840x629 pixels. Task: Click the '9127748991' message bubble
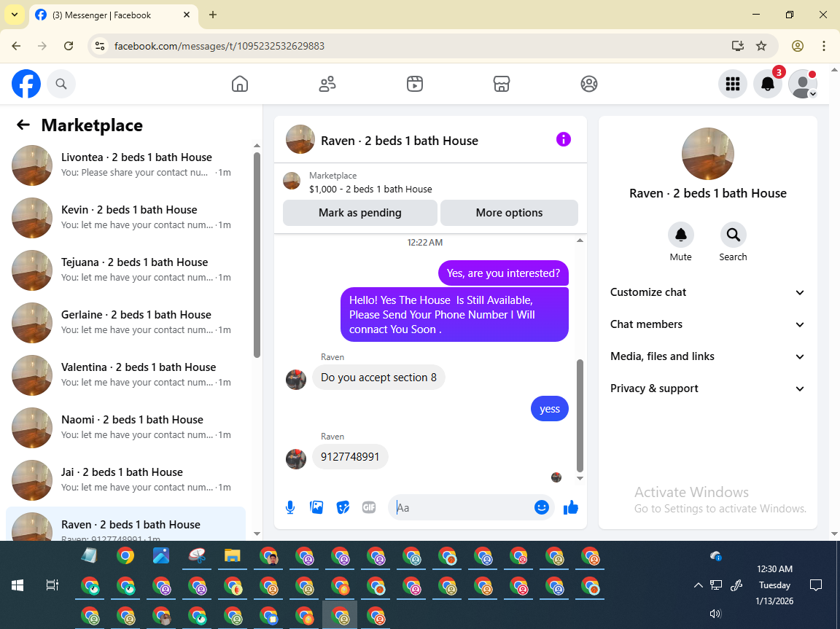coord(350,457)
